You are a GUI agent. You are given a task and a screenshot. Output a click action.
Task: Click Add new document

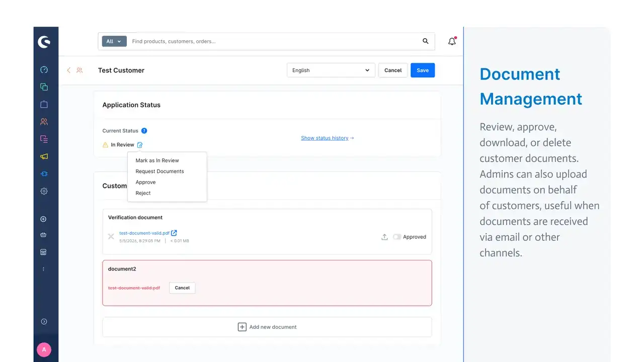click(267, 327)
